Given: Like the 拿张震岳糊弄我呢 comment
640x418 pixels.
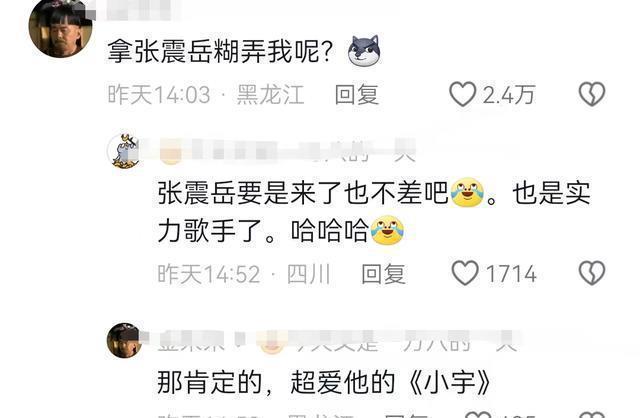Looking at the screenshot, I should pos(462,94).
